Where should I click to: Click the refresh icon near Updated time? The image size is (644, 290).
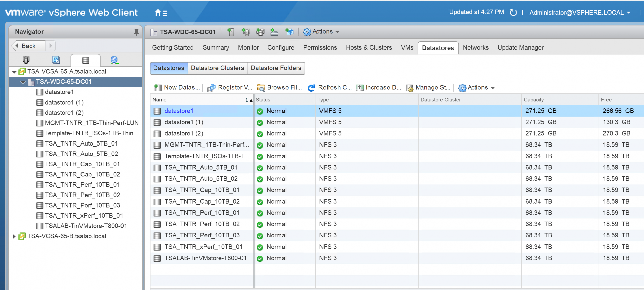(x=513, y=12)
